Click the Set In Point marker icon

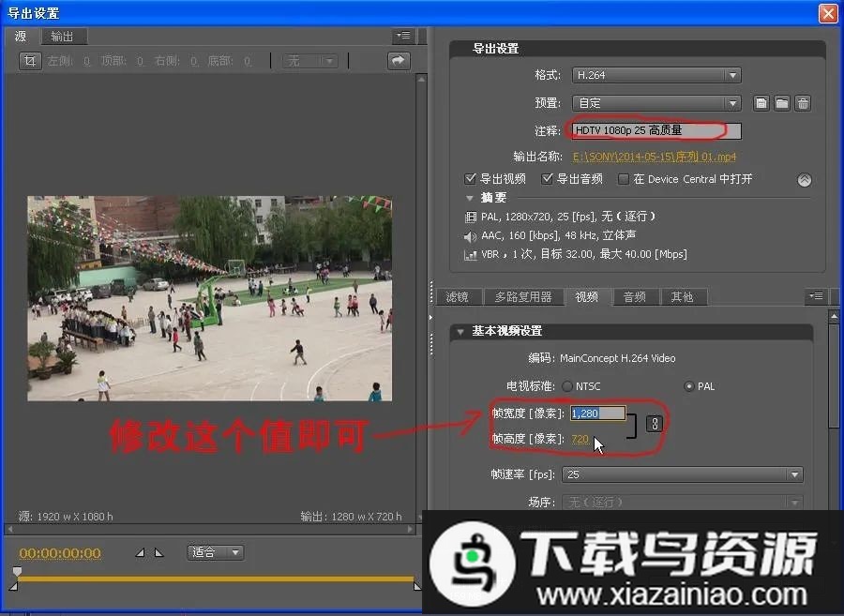coord(141,553)
